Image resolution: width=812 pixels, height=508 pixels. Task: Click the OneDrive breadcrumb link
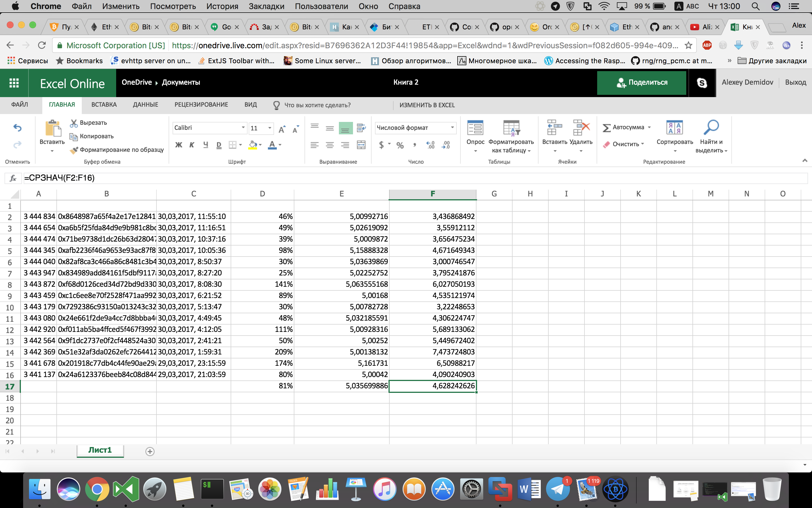click(136, 82)
